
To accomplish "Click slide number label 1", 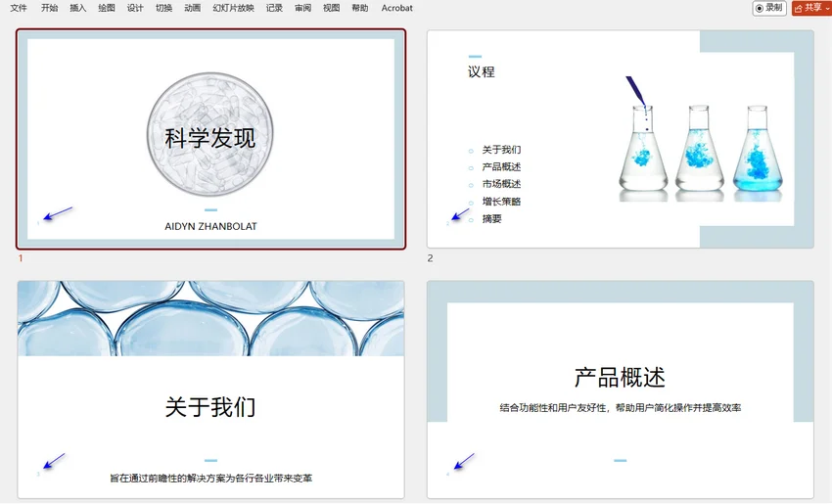I will (21, 258).
